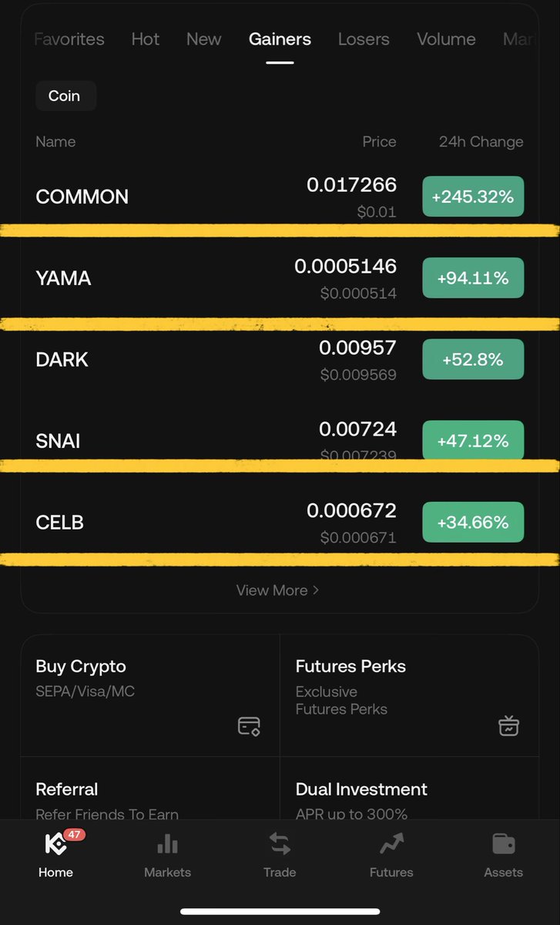
Task: Switch to the Losers tab
Action: click(x=364, y=39)
